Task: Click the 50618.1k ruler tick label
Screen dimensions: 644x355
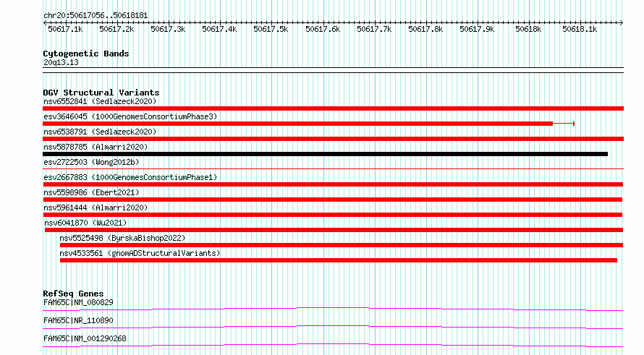Action: tap(580, 29)
